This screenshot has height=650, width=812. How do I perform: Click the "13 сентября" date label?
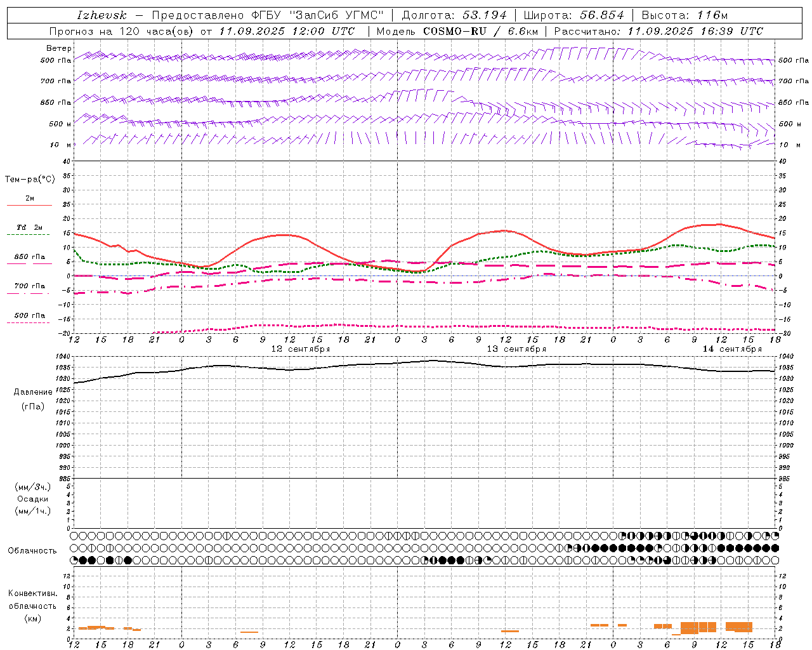pyautogui.click(x=516, y=349)
